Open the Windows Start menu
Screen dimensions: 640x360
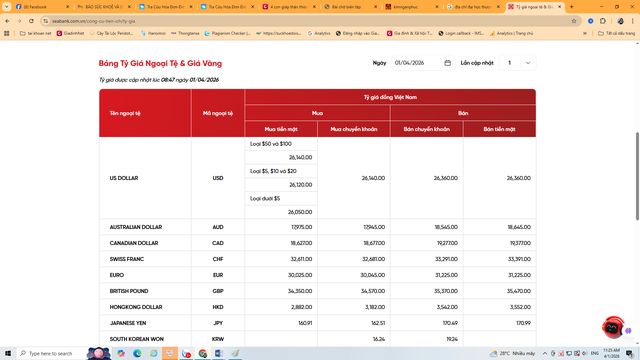point(8,353)
